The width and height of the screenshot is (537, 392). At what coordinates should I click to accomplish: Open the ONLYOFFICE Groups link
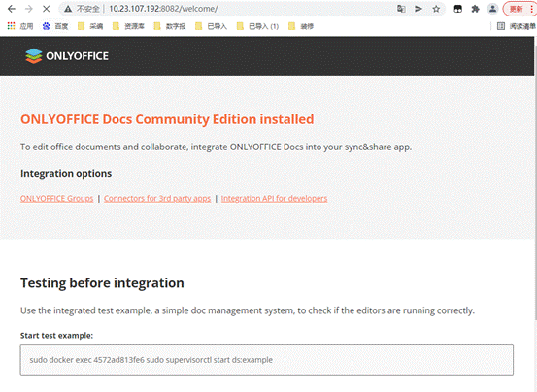point(57,198)
